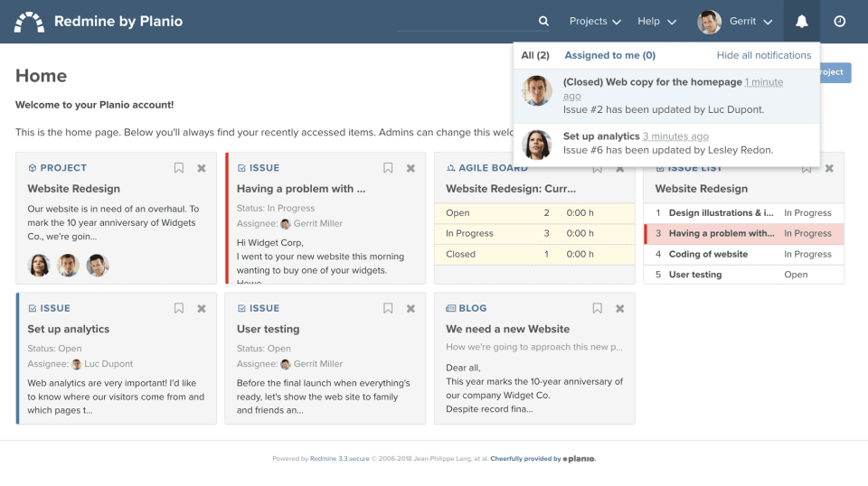This screenshot has width=868, height=486.
Task: Remove the Website Redesign project card
Action: click(x=202, y=168)
